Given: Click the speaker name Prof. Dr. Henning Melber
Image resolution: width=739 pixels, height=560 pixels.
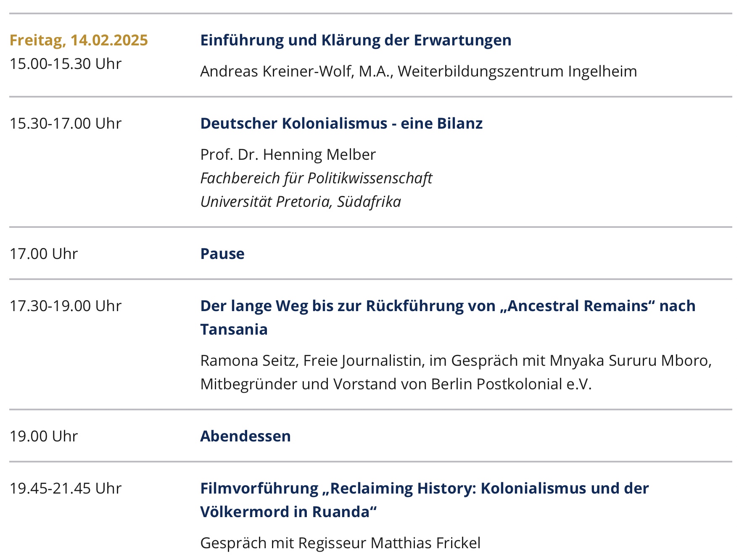Looking at the screenshot, I should [x=288, y=155].
